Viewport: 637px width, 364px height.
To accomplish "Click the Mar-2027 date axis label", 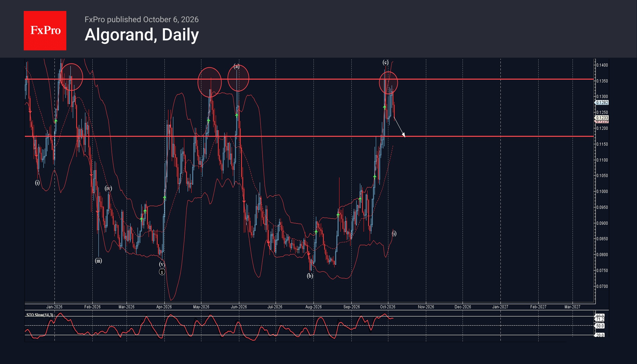I will point(572,307).
